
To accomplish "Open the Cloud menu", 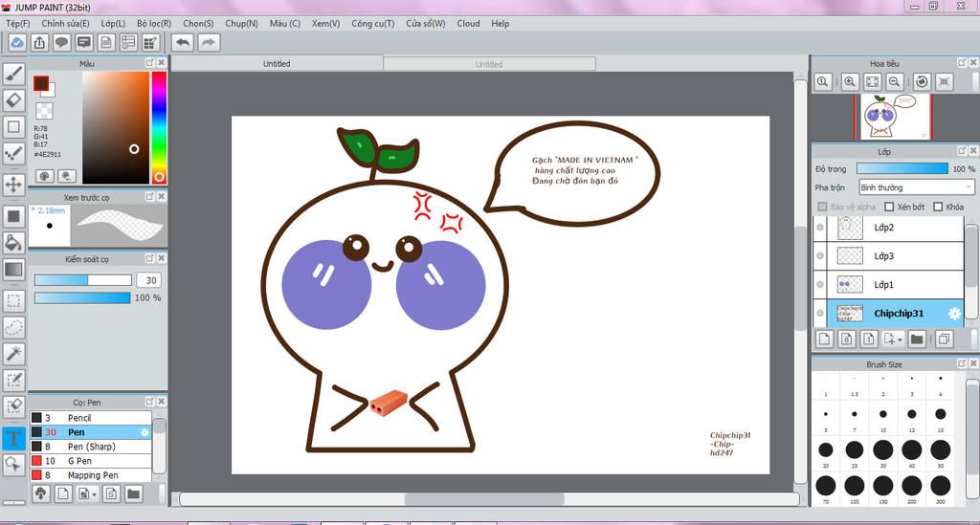I will pyautogui.click(x=468, y=23).
